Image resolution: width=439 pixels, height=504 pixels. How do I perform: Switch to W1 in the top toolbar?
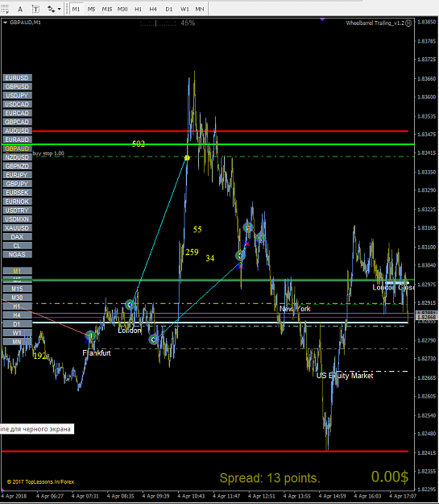(x=184, y=9)
